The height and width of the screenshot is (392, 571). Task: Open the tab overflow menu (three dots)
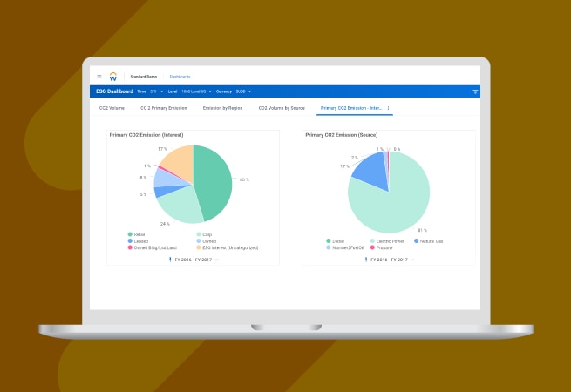(389, 108)
